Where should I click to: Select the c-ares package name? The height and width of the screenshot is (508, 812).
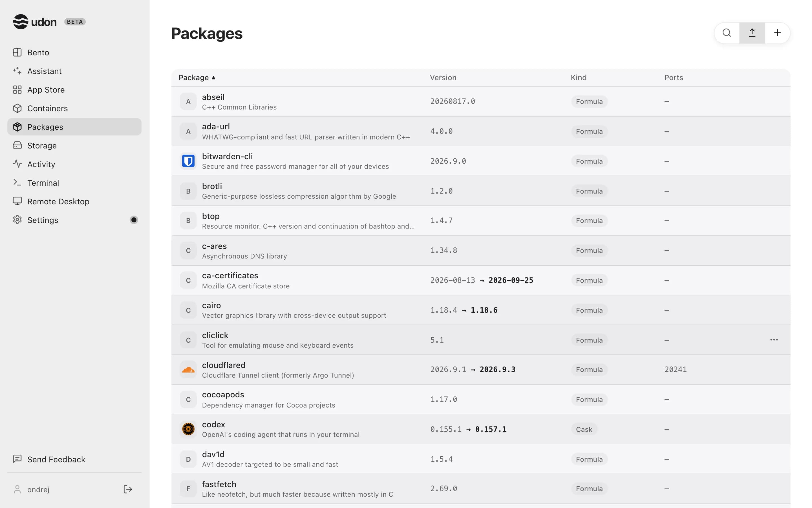214,246
